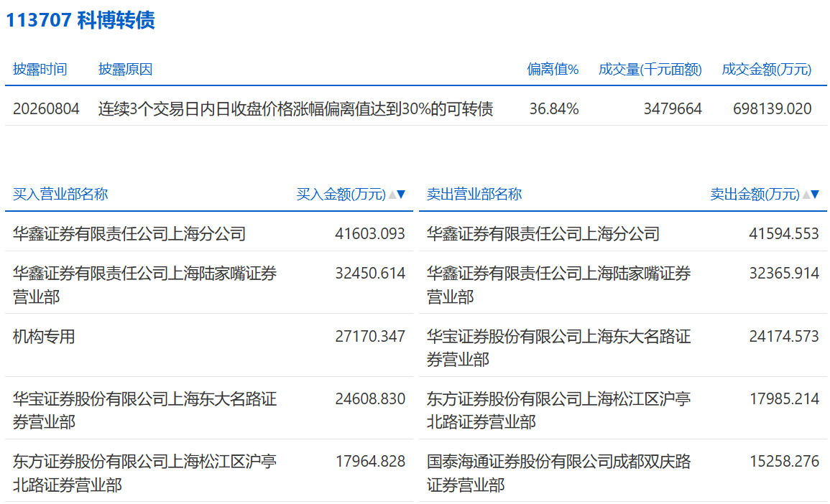Sort buy amount descending arrow
Viewport: 830px width, 504px height.
click(401, 195)
